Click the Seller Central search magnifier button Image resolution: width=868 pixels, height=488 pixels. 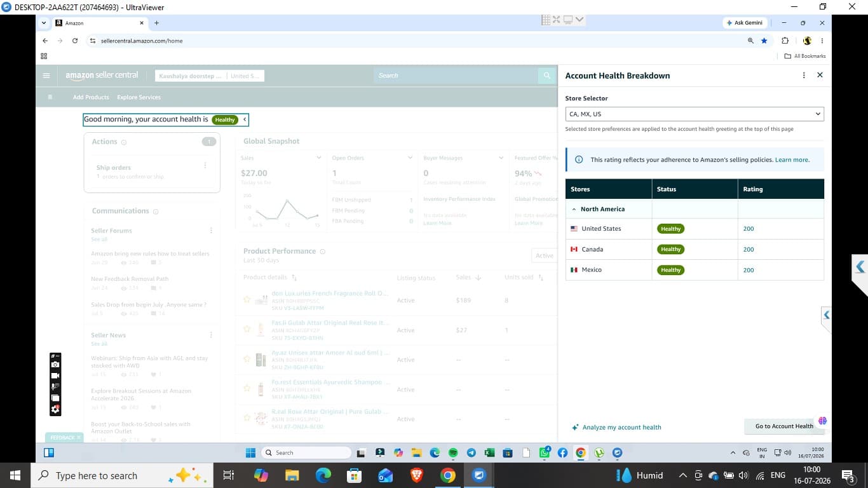click(x=546, y=76)
